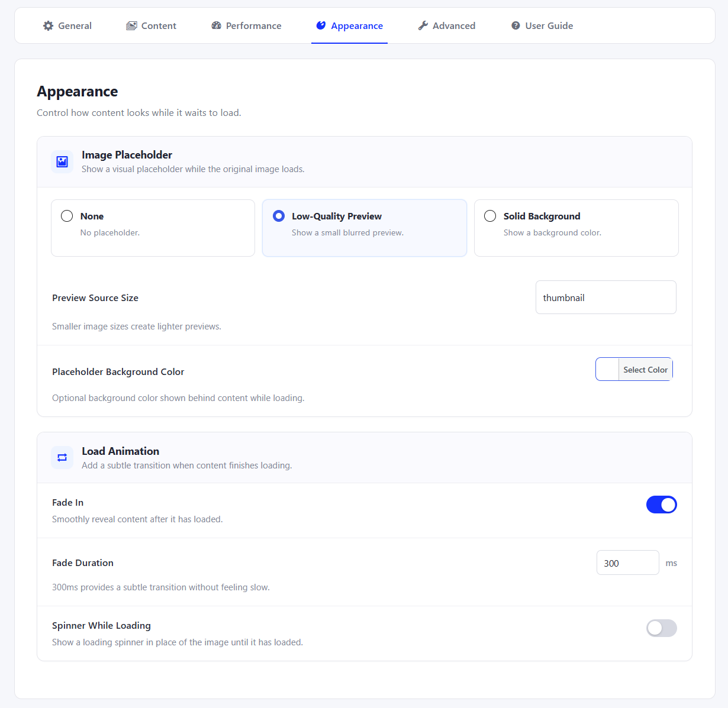Open the Preview Source Size thumbnail dropdown

(x=606, y=298)
